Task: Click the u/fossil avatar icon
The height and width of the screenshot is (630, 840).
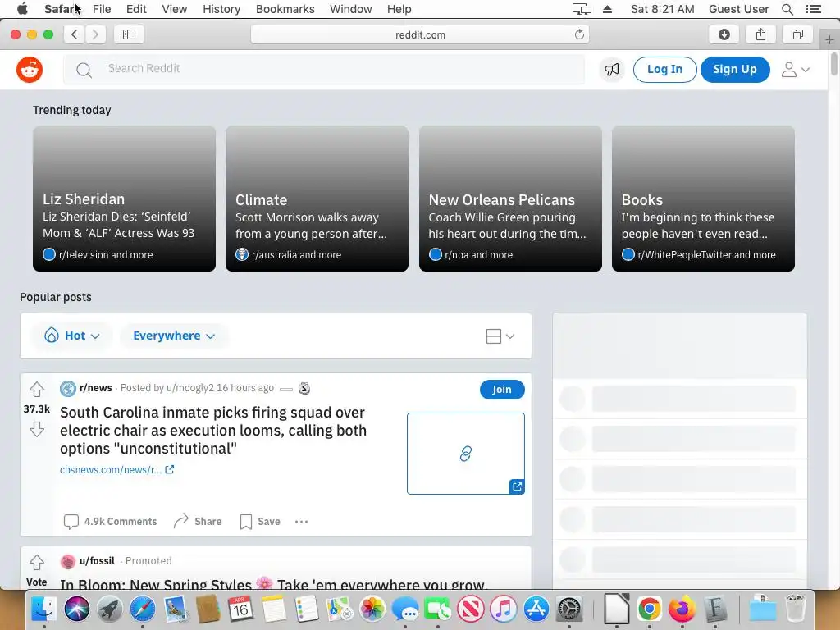Action: [x=68, y=561]
